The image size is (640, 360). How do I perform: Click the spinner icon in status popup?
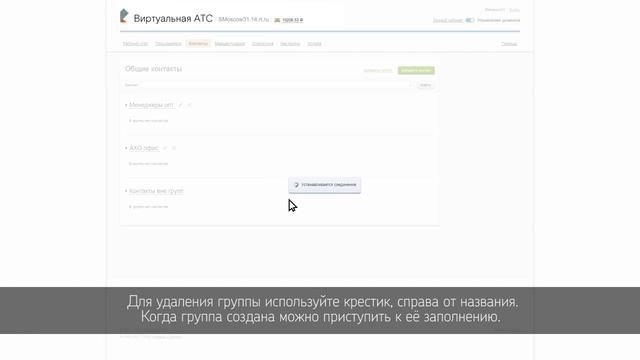(296, 185)
